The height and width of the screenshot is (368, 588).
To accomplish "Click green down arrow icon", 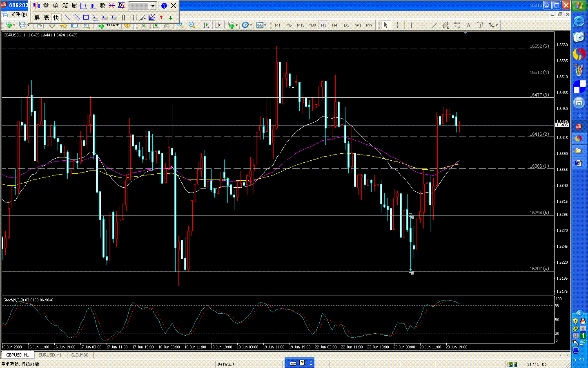I will point(171,18).
